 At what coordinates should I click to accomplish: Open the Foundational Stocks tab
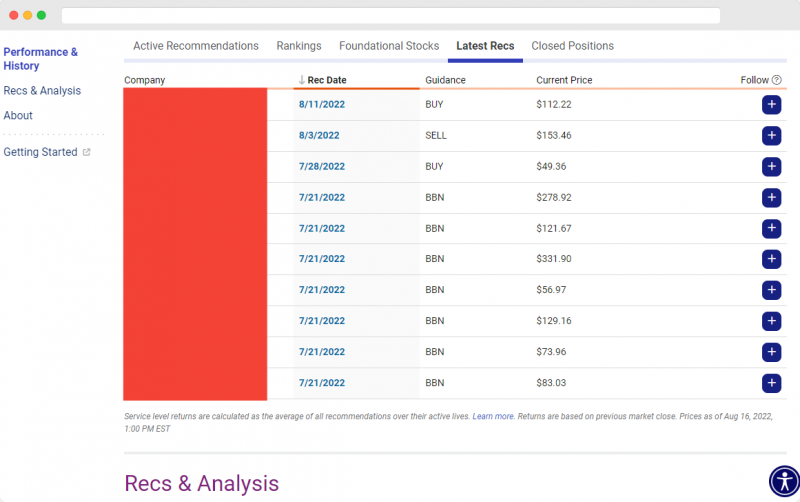[389, 46]
